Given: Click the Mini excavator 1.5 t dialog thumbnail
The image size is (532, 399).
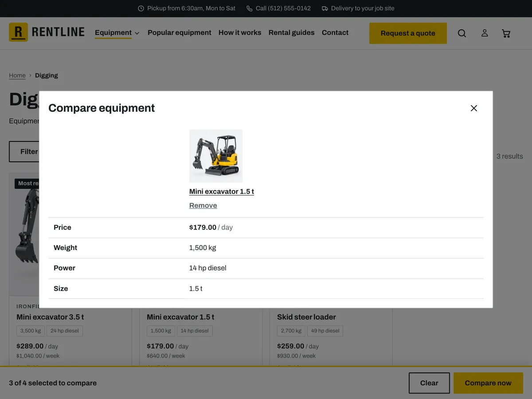Looking at the screenshot, I should (216, 156).
